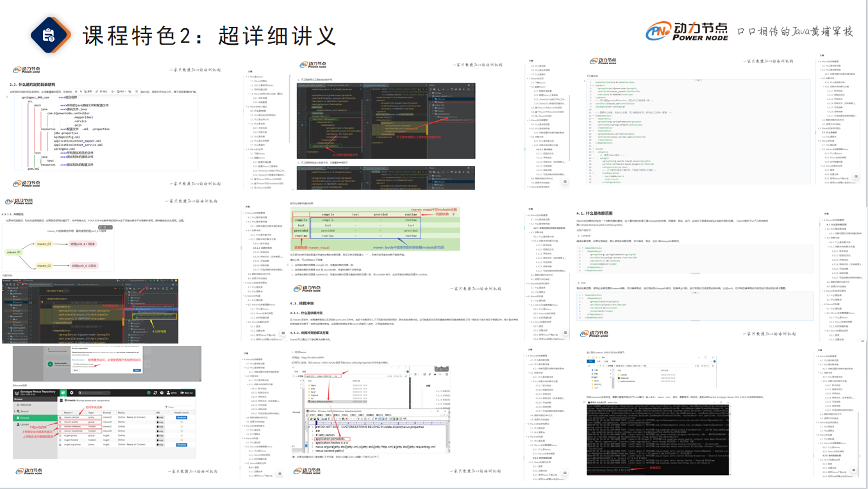The height and width of the screenshot is (489, 868).
Task: Select the Enable anonymous access radio option
Action: [74, 363]
